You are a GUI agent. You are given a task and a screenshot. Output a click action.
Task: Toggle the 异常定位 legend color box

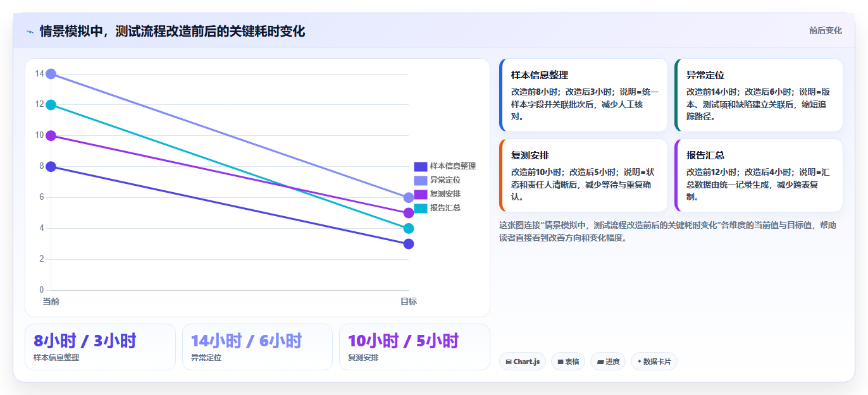point(420,180)
